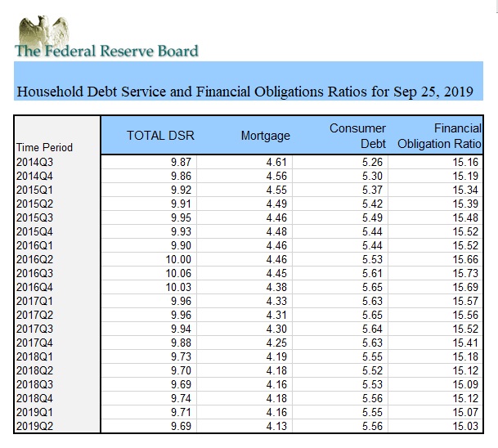Select the 2014Q3 Consumer Debt value 5.26

point(371,163)
